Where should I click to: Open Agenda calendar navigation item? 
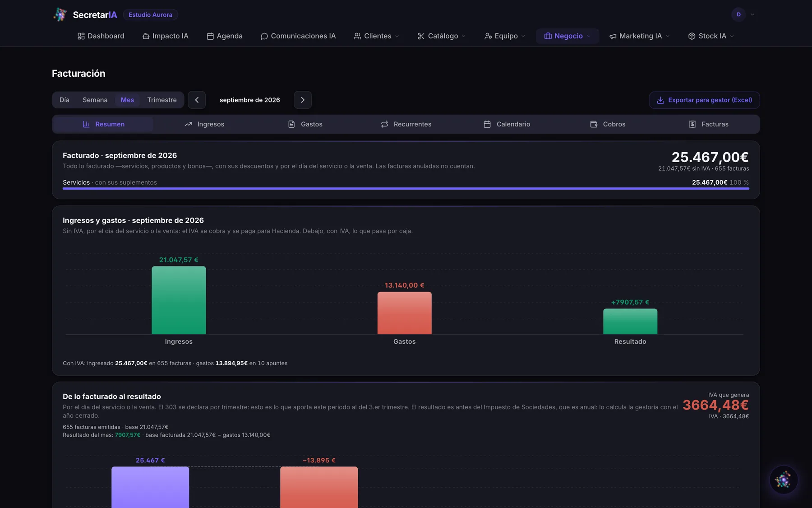click(x=225, y=36)
